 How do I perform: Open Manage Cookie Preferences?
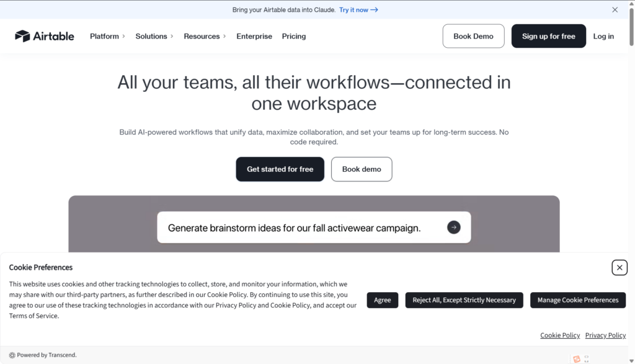pos(578,300)
